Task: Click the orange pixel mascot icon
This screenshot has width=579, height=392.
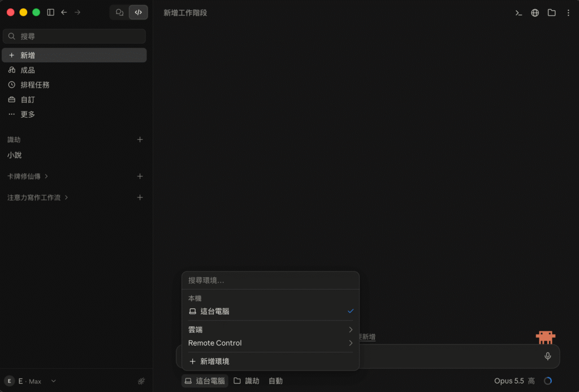Action: (x=546, y=337)
